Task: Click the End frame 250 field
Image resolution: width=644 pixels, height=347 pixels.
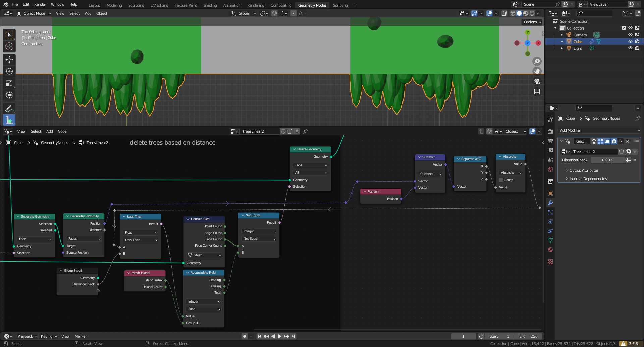Action: [x=528, y=336]
